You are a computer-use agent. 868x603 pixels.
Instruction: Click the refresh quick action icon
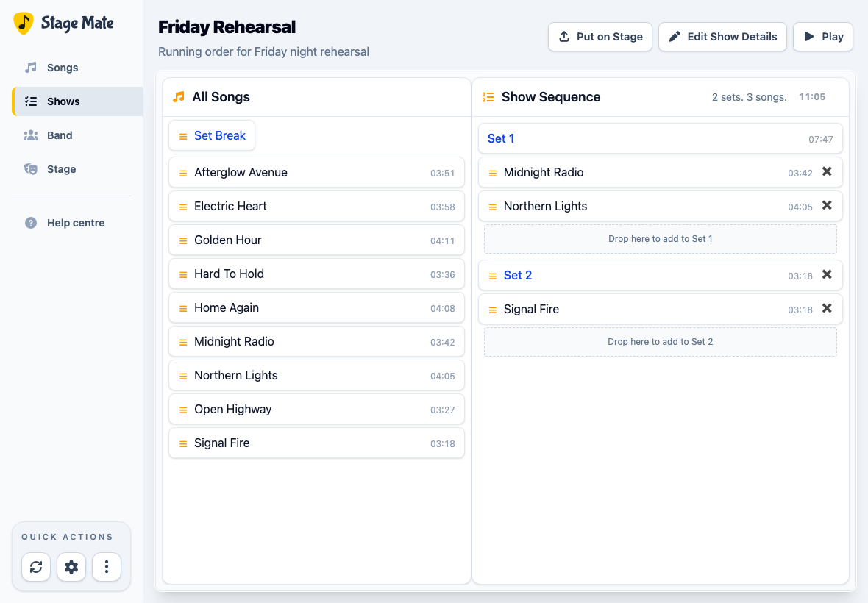(36, 567)
